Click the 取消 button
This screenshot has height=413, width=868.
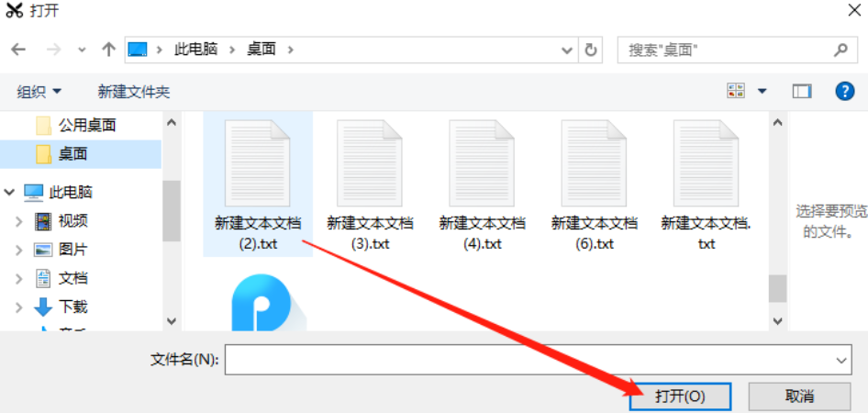799,396
